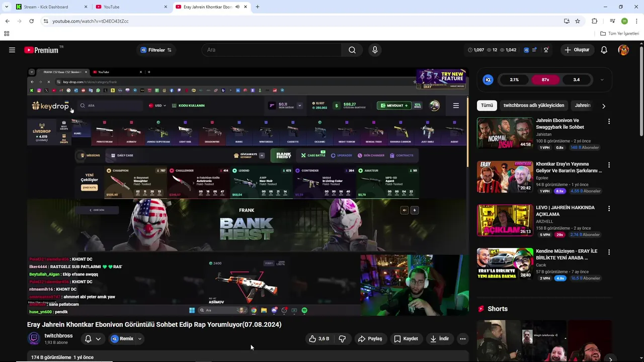Click the Paylaş share button
Screen dimensions: 644x362
tap(370, 339)
